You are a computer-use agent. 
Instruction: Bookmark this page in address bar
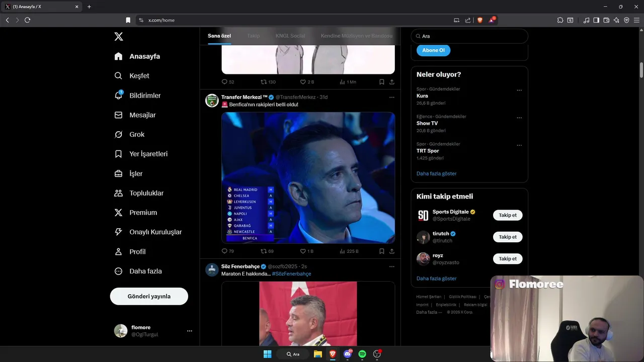128,20
